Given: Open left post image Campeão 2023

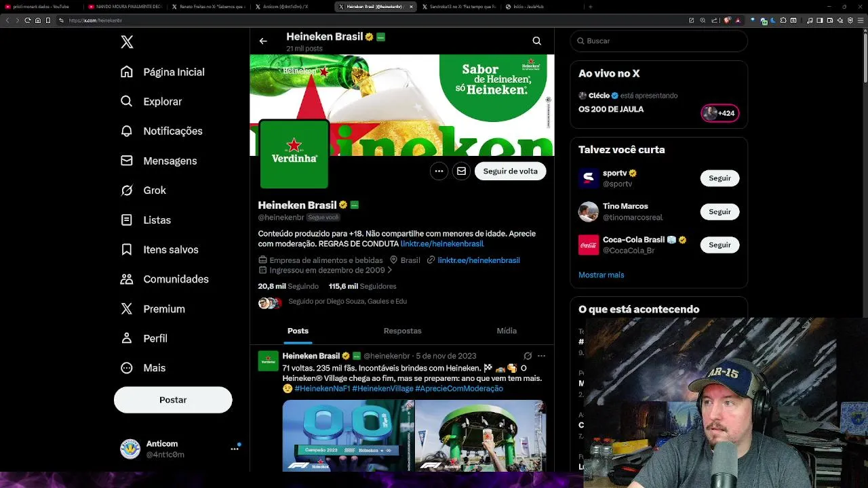Looking at the screenshot, I should 348,435.
